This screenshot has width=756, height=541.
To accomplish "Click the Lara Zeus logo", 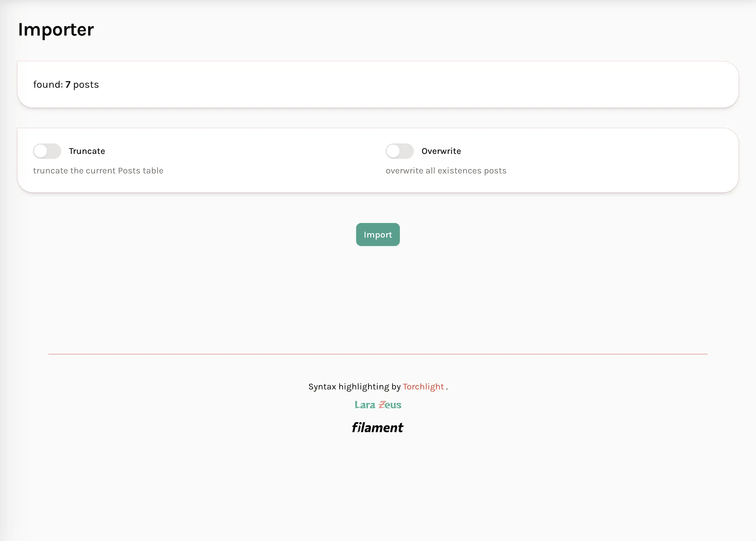I will [378, 405].
